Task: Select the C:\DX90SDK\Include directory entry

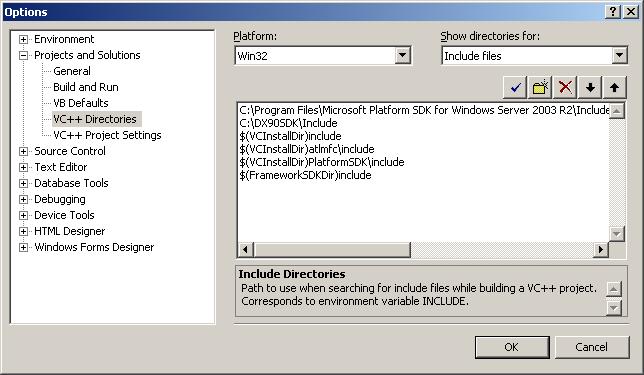Action: (288, 123)
